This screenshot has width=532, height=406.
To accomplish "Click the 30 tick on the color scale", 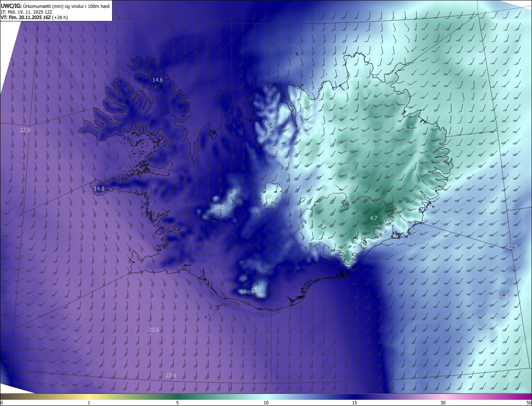I will [x=443, y=403].
